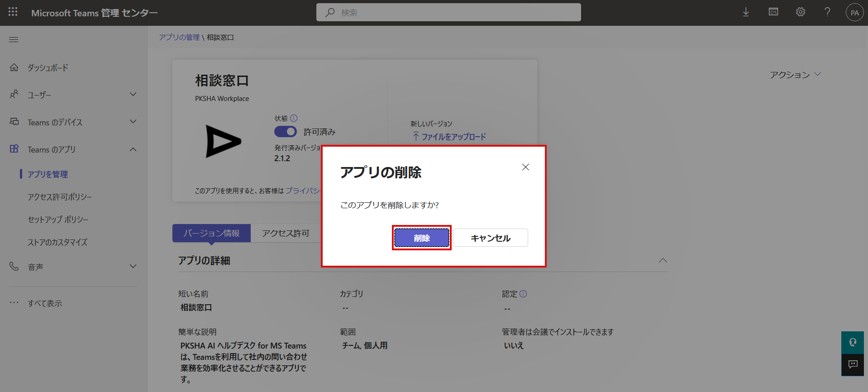The height and width of the screenshot is (392, 868).
Task: Open セットアップ ポリシー in sidebar
Action: click(58, 220)
